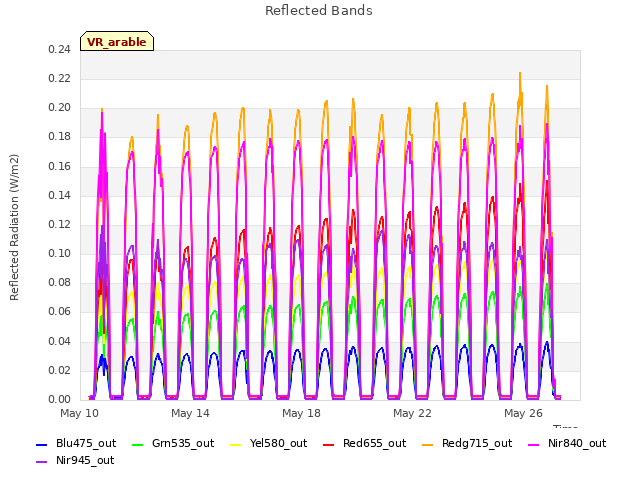This screenshot has height=480, width=640.
Task: Click the May 14 x-axis label
Action: point(191,413)
